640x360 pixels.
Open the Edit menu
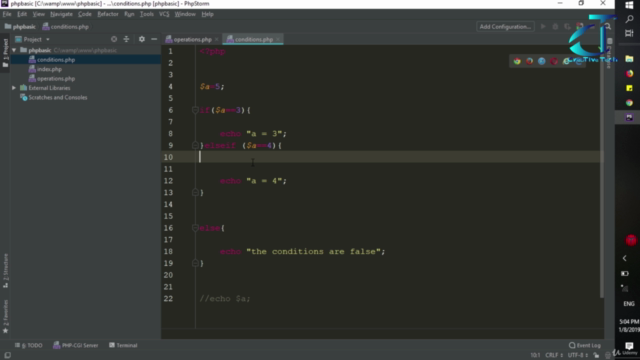22,14
